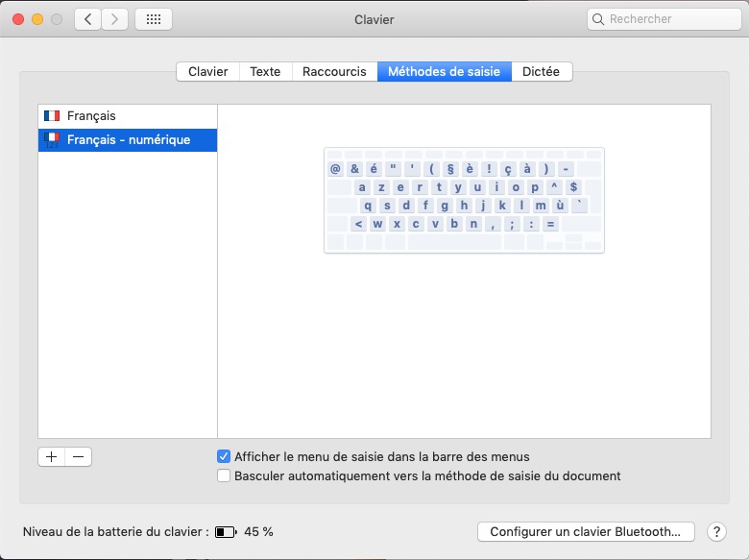
Task: Minimize the window with the yellow button
Action: pyautogui.click(x=37, y=19)
